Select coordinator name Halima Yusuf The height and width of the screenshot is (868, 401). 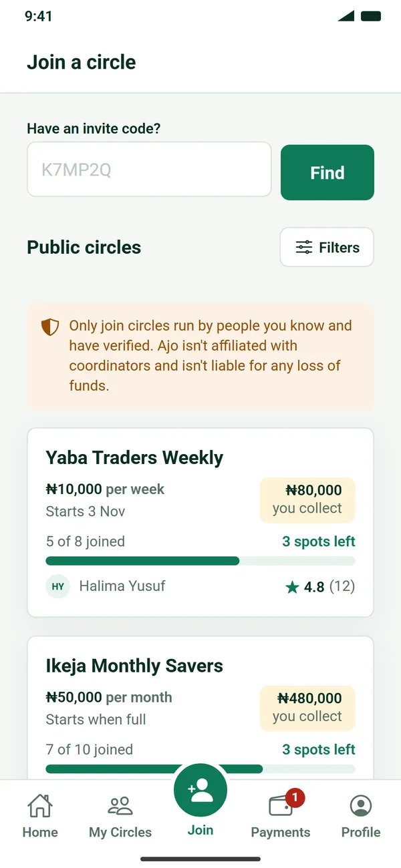click(x=122, y=586)
